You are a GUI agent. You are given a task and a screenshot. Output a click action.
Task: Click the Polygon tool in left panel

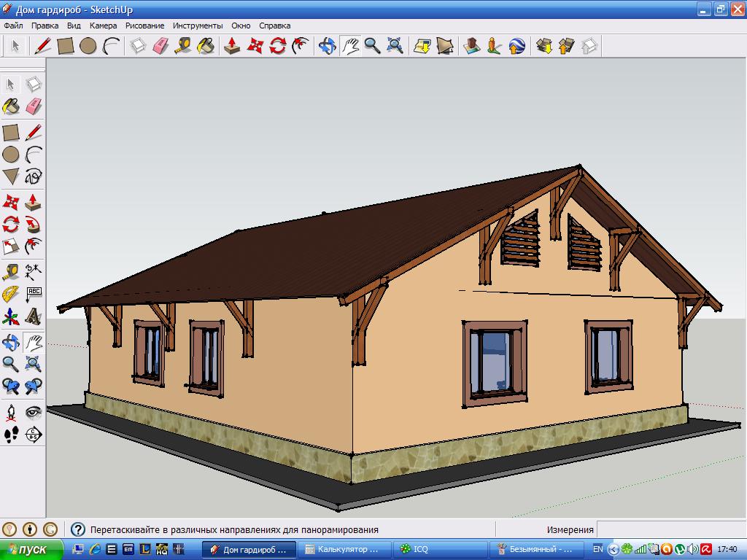[x=11, y=176]
